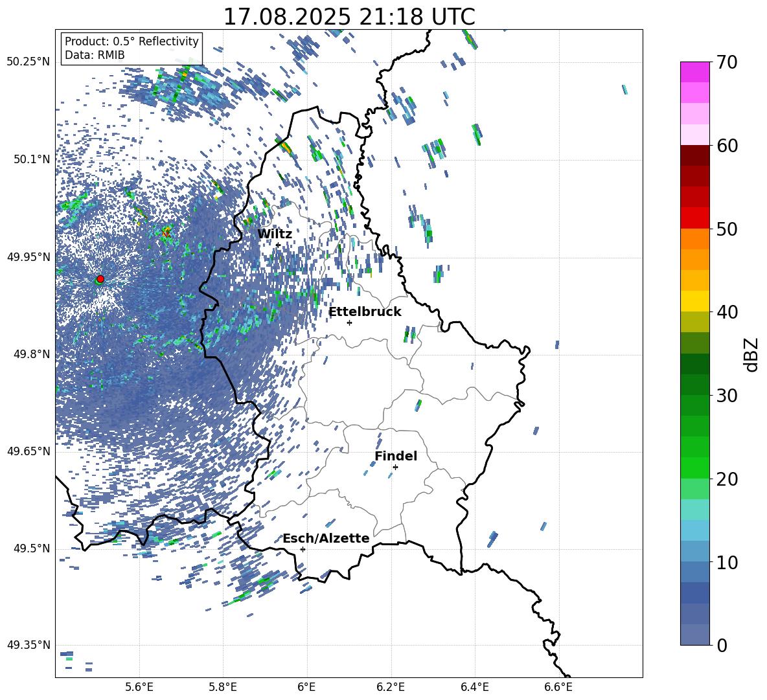Click the magenta top colorbar segment
Screen dimensions: 767x700
click(694, 72)
